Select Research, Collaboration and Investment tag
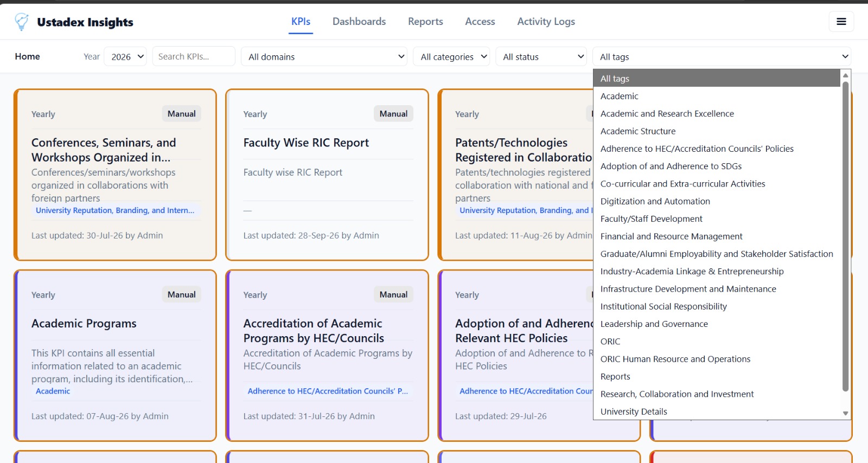The width and height of the screenshot is (868, 463). 717,394
